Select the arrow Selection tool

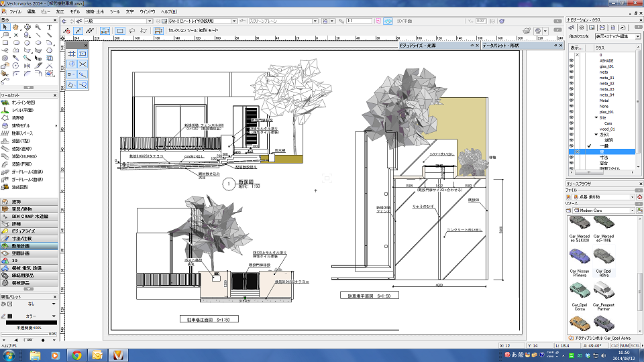(x=5, y=27)
